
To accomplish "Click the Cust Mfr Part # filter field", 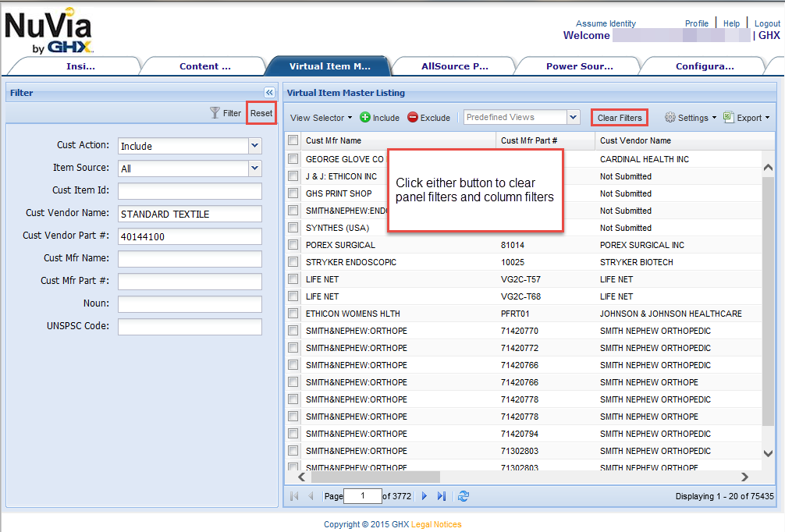I will [x=190, y=282].
